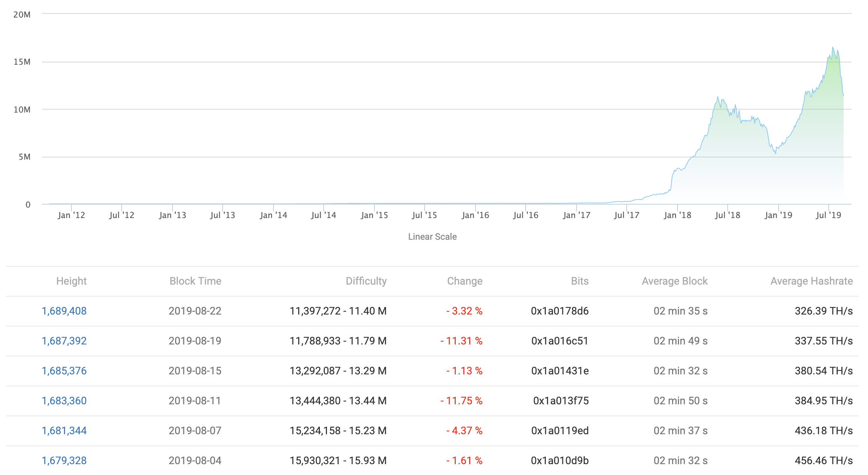The image size is (868, 475).
Task: Toggle the Linear Scale chart label
Action: tap(432, 237)
